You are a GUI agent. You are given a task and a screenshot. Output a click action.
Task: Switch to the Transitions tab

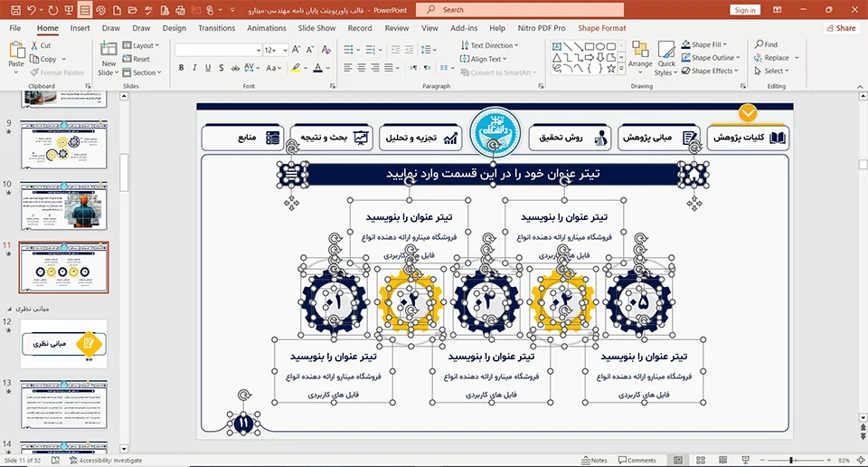click(216, 28)
